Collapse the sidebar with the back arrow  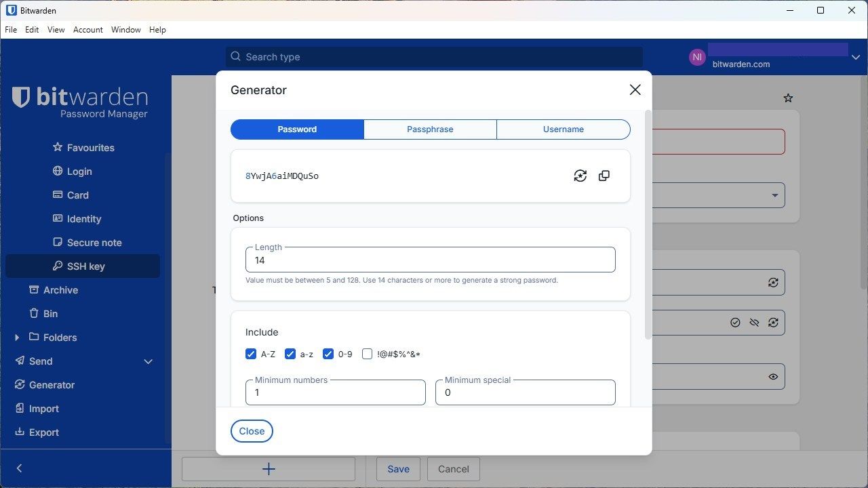[19, 468]
